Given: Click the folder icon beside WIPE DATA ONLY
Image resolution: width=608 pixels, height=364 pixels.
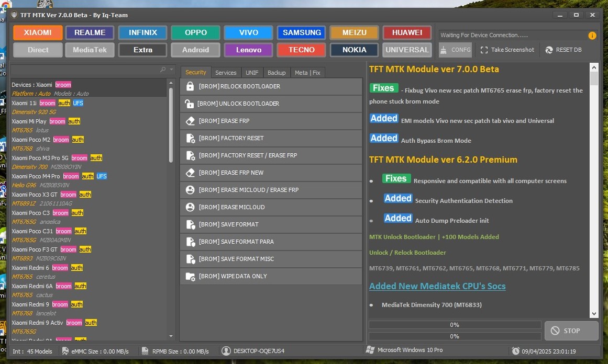Looking at the screenshot, I should pos(191,277).
